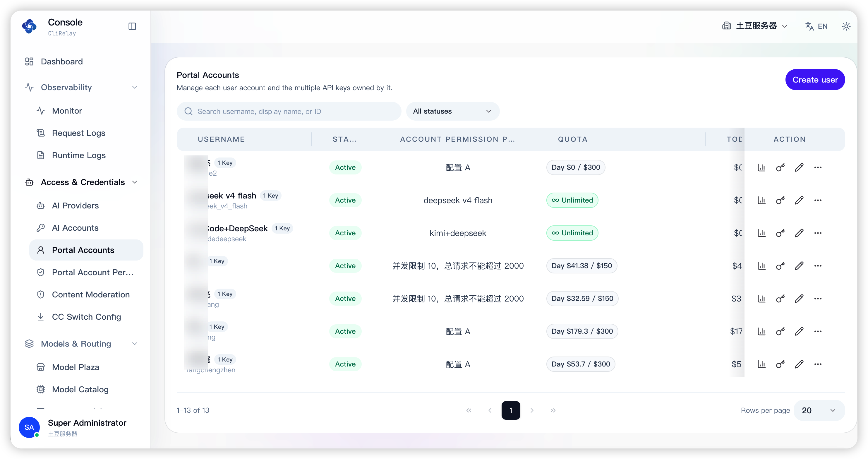Screen dimensions: 868x459
Task: Open more actions for deepseek v4 flash row
Action: coord(818,200)
